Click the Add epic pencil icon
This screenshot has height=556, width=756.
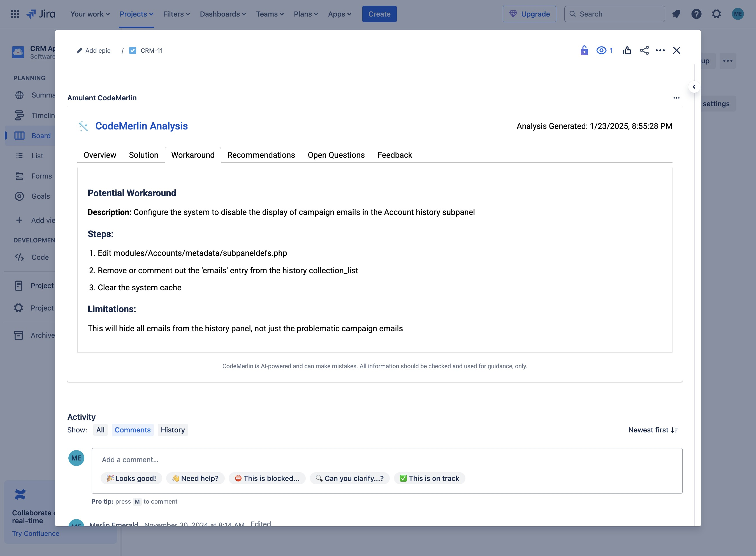tap(79, 50)
